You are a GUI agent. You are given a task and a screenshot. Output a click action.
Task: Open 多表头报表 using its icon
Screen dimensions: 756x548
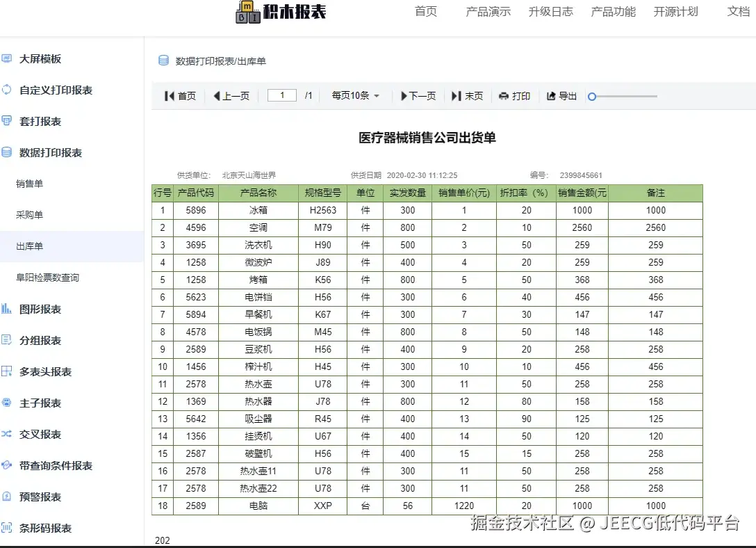pos(8,371)
